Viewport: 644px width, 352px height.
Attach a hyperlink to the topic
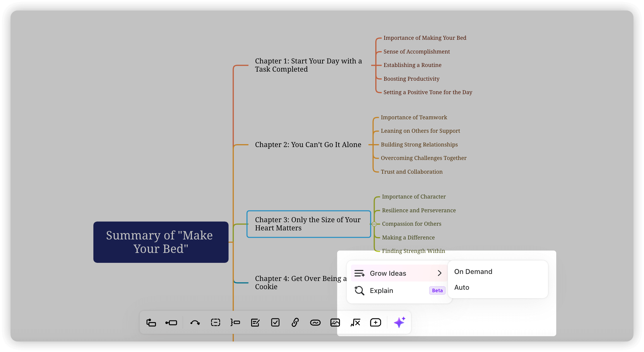pyautogui.click(x=295, y=322)
